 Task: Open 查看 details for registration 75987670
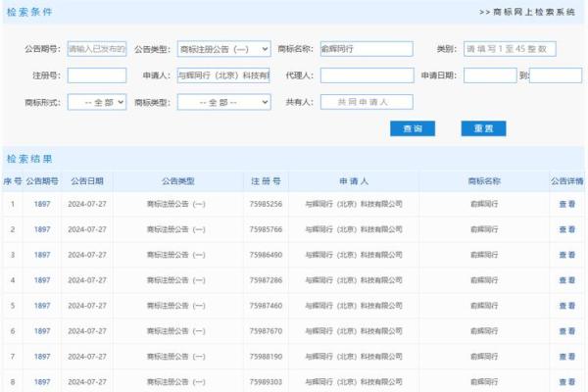click(x=567, y=331)
